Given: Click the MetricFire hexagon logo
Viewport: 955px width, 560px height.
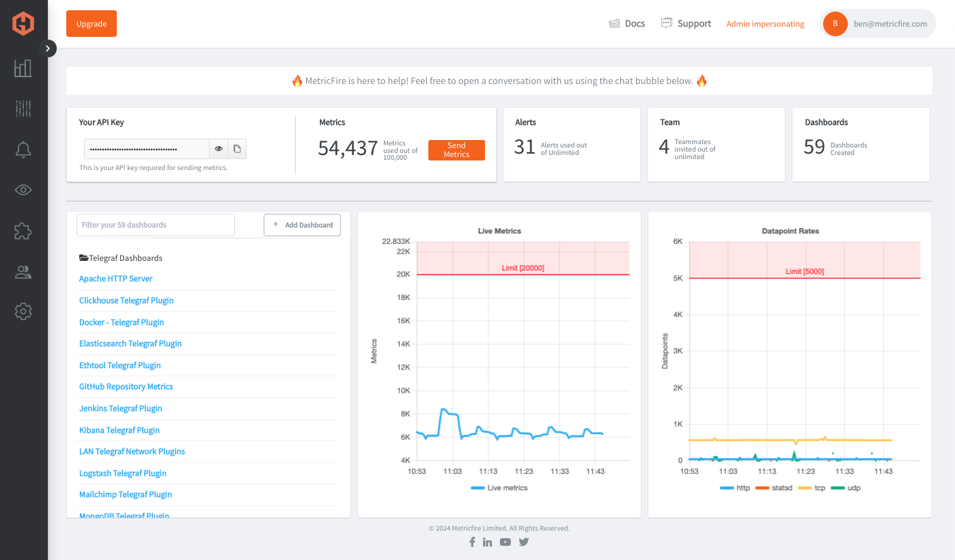Looking at the screenshot, I should point(23,24).
